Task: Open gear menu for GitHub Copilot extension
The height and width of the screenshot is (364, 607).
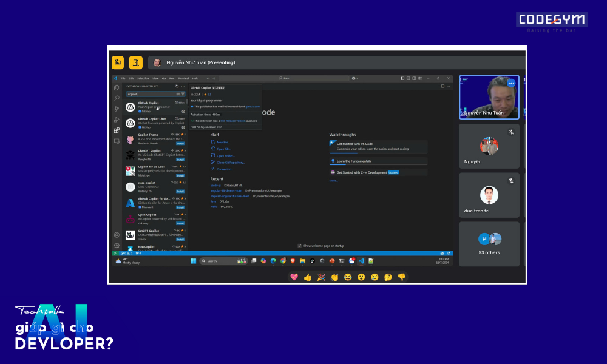Action: tap(183, 112)
